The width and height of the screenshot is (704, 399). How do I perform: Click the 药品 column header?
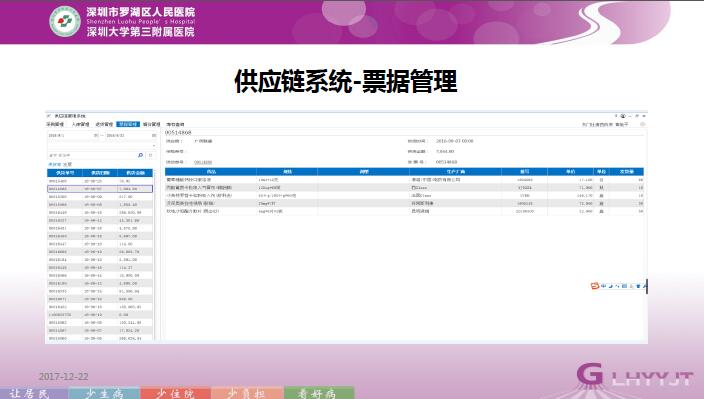pyautogui.click(x=211, y=171)
